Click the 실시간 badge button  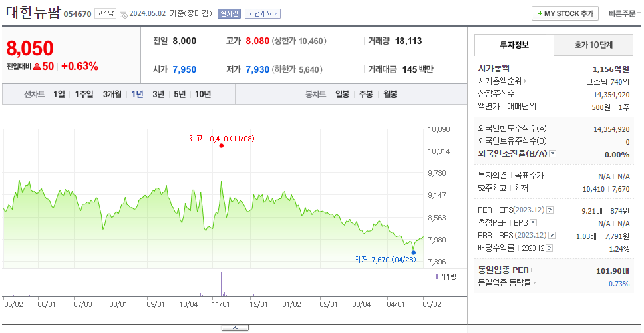coord(229,13)
